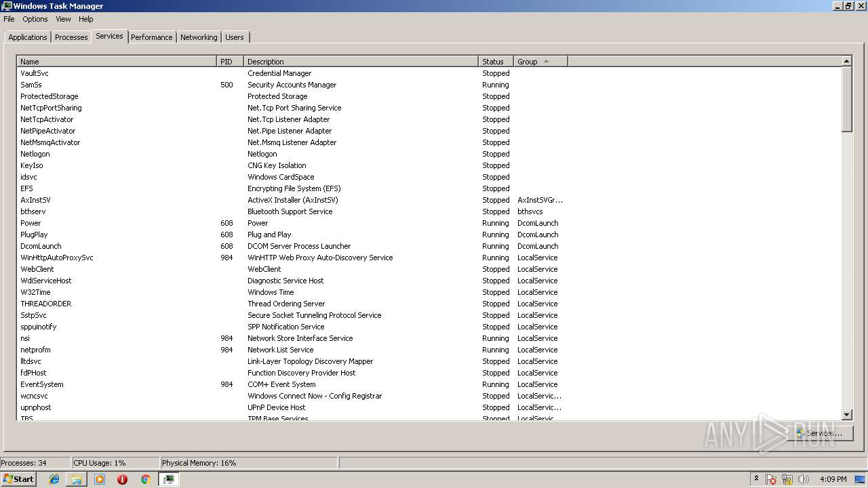This screenshot has height=488, width=868.
Task: Select the PlugPlay service
Action: (x=34, y=235)
